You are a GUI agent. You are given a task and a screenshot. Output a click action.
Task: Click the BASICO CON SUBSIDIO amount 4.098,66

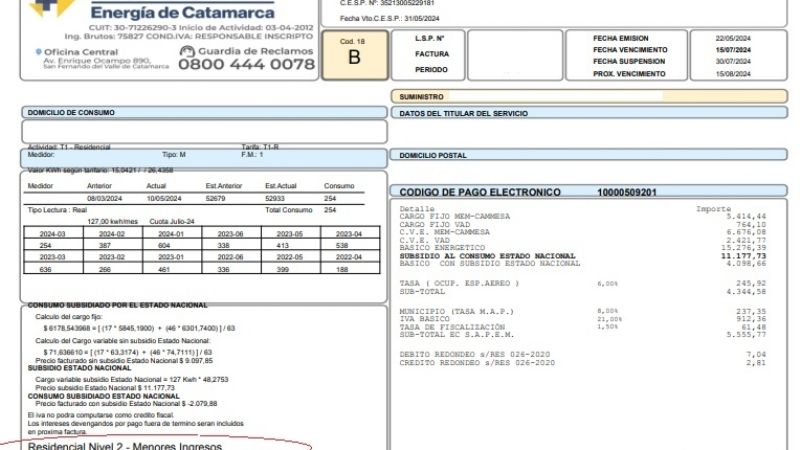[x=746, y=264]
